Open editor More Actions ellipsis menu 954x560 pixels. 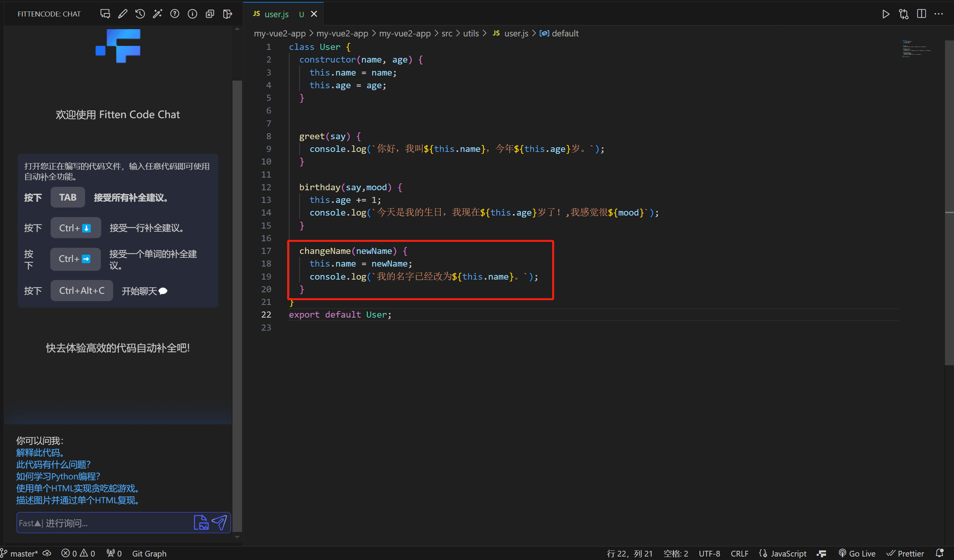click(x=939, y=14)
